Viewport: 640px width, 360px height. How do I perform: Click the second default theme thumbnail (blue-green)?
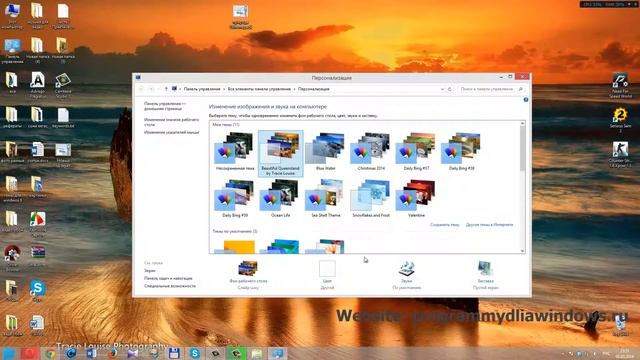[x=280, y=247]
